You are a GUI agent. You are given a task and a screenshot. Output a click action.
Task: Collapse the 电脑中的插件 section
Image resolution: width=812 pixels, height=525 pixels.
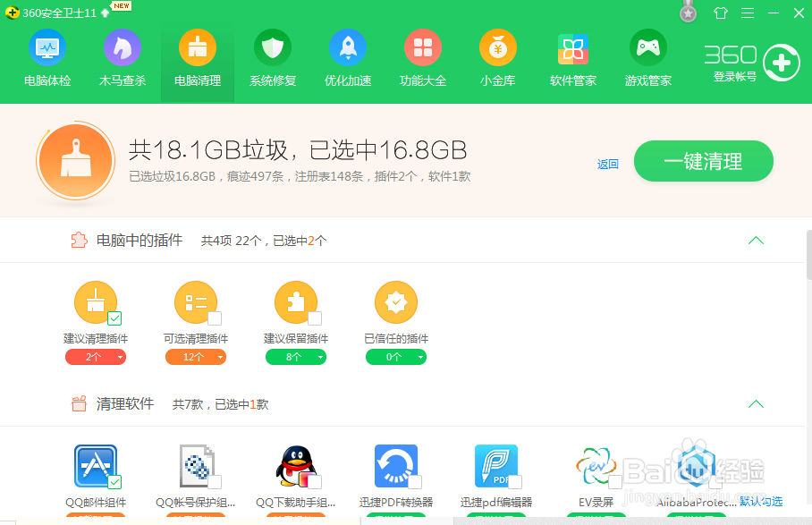click(x=756, y=241)
